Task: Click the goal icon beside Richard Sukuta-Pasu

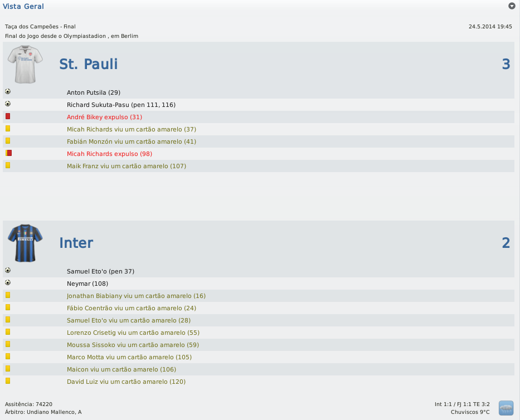Action: 8,104
